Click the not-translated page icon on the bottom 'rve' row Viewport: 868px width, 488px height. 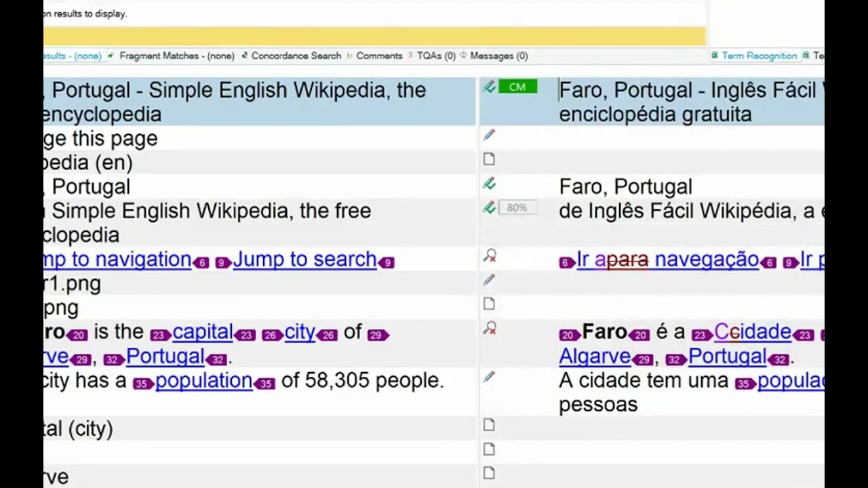tap(489, 474)
